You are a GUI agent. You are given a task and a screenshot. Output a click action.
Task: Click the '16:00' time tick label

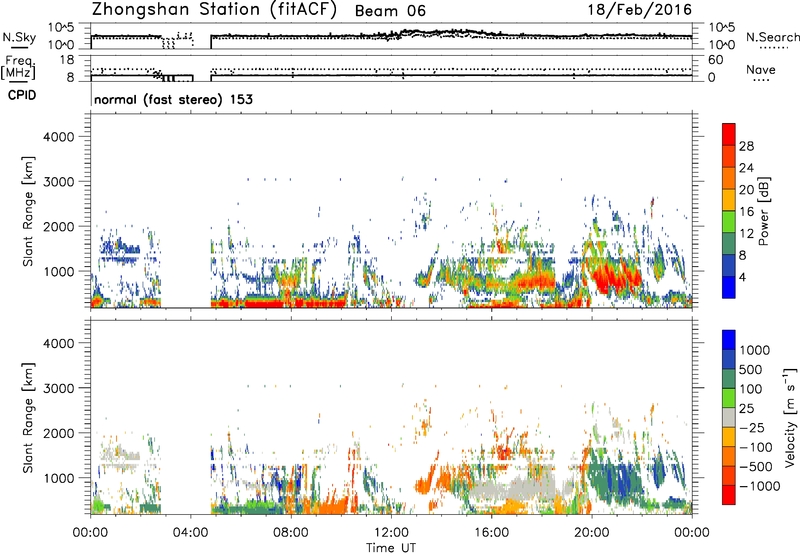coord(491,533)
